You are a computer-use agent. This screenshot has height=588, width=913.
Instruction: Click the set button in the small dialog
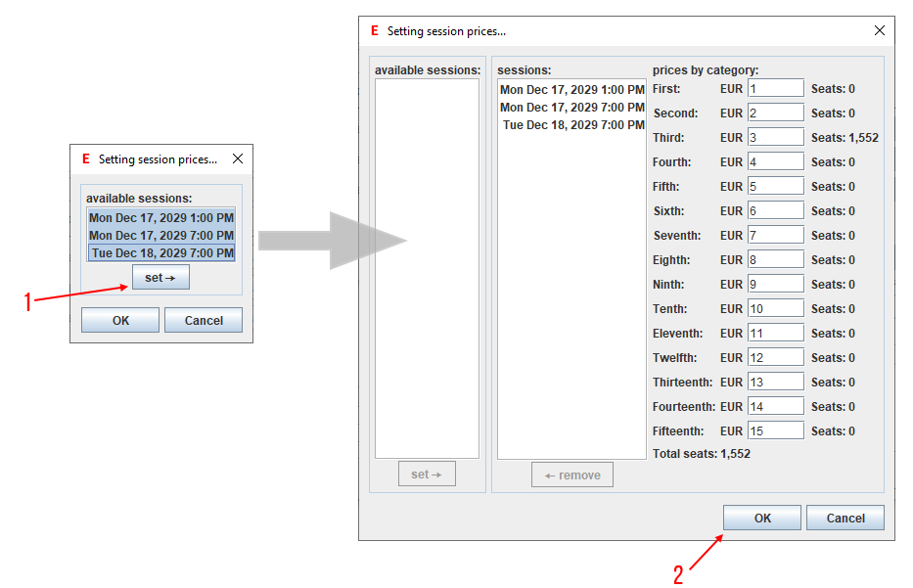(160, 278)
